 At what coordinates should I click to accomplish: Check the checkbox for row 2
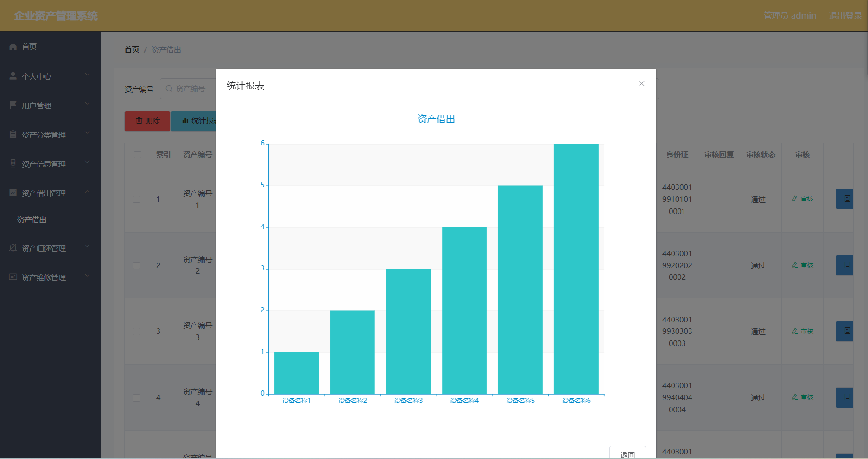click(x=137, y=265)
